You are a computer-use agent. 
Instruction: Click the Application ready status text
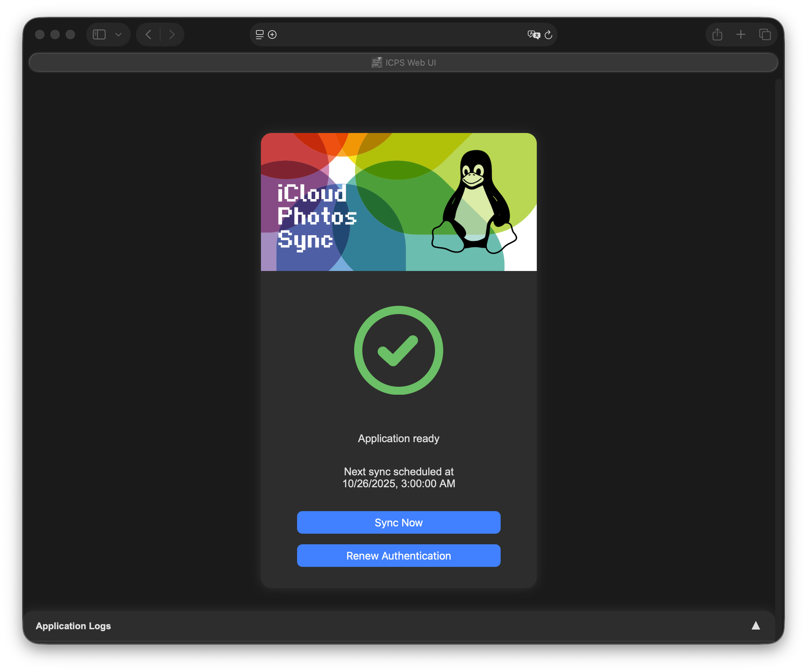[x=399, y=438]
